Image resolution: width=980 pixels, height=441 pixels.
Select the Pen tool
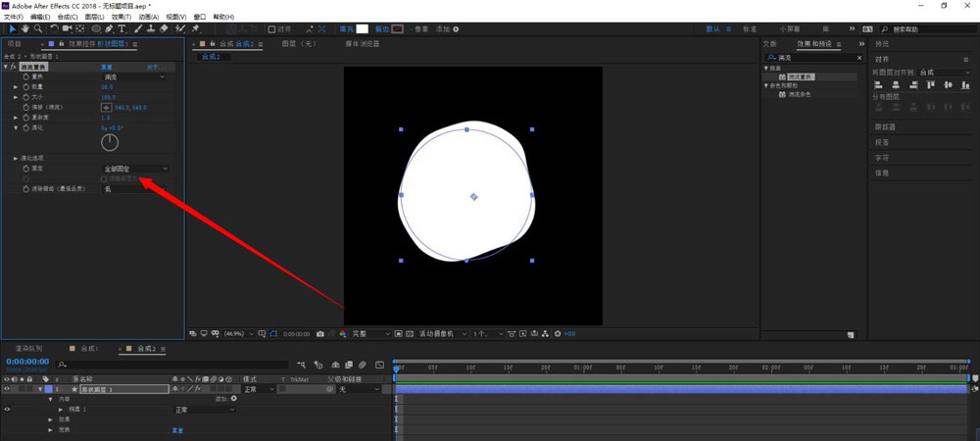(109, 29)
